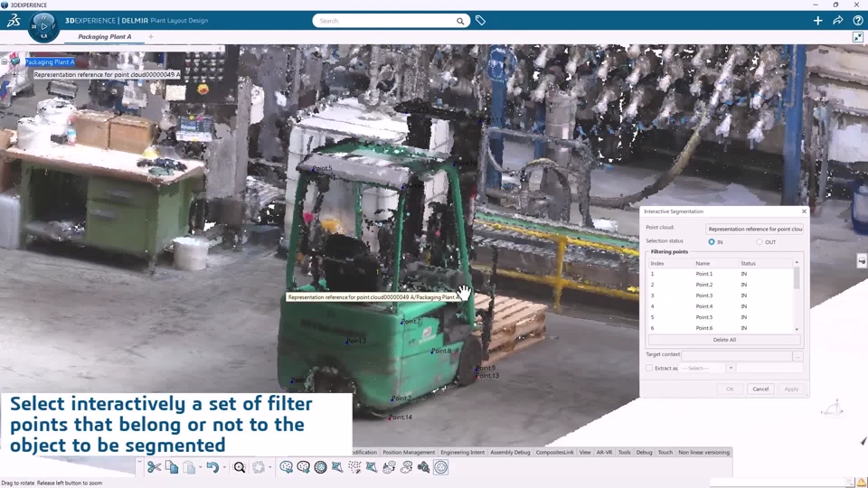Click the cloud split arrows icon
Image resolution: width=868 pixels, height=488 pixels.
tap(406, 467)
